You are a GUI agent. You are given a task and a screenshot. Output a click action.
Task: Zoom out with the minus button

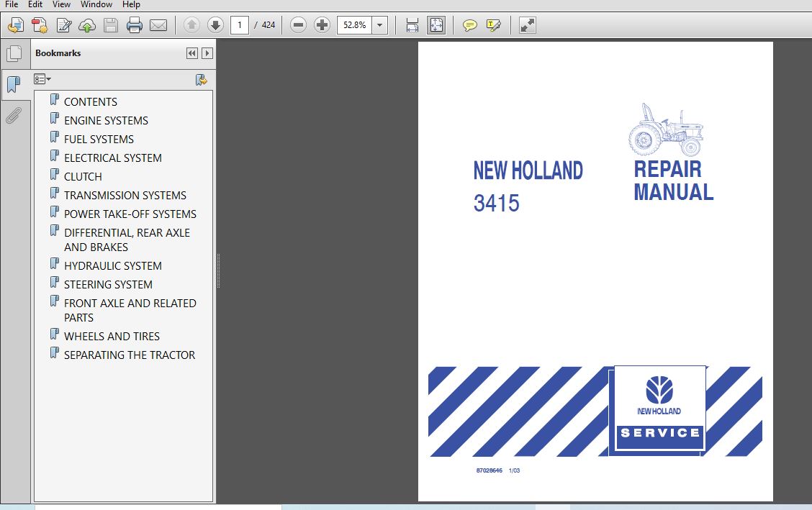tap(298, 25)
